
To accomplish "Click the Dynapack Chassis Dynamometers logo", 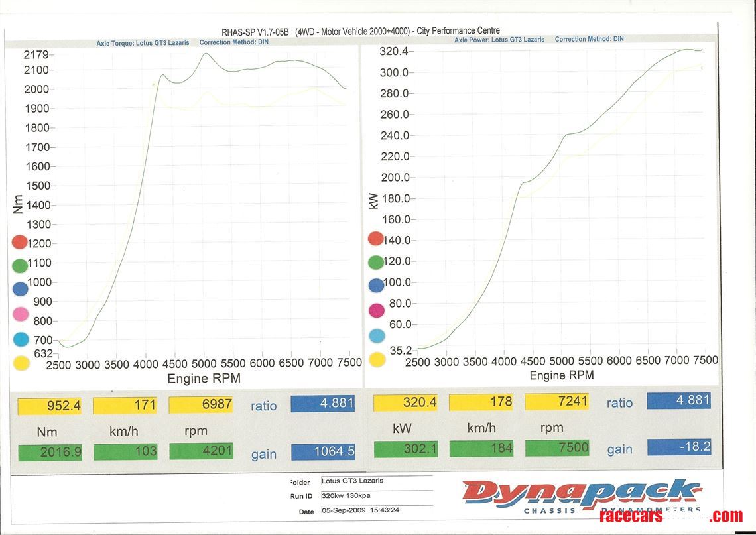I will [582, 496].
